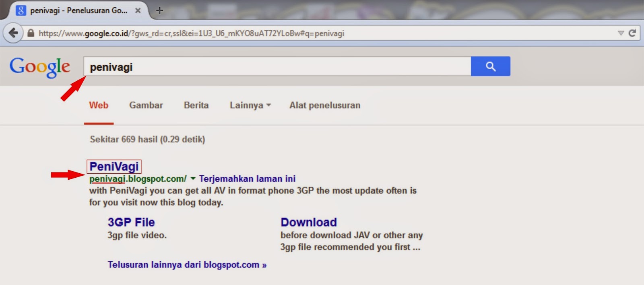The height and width of the screenshot is (285, 644).
Task: Select the Web search tab
Action: (x=99, y=105)
